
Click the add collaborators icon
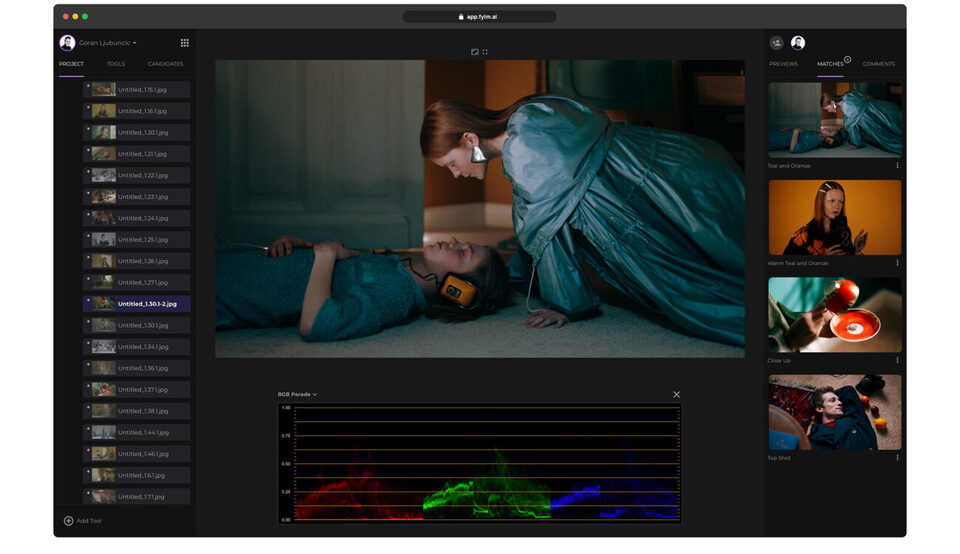click(777, 43)
